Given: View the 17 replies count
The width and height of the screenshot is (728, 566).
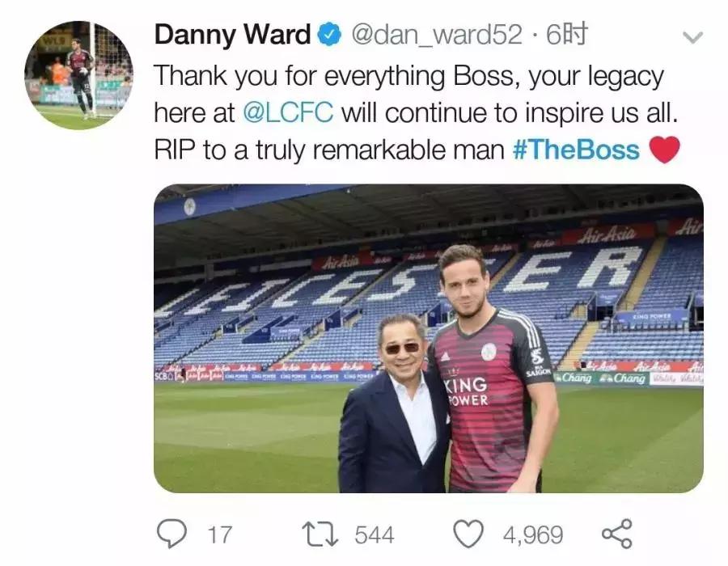Looking at the screenshot, I should 219,535.
